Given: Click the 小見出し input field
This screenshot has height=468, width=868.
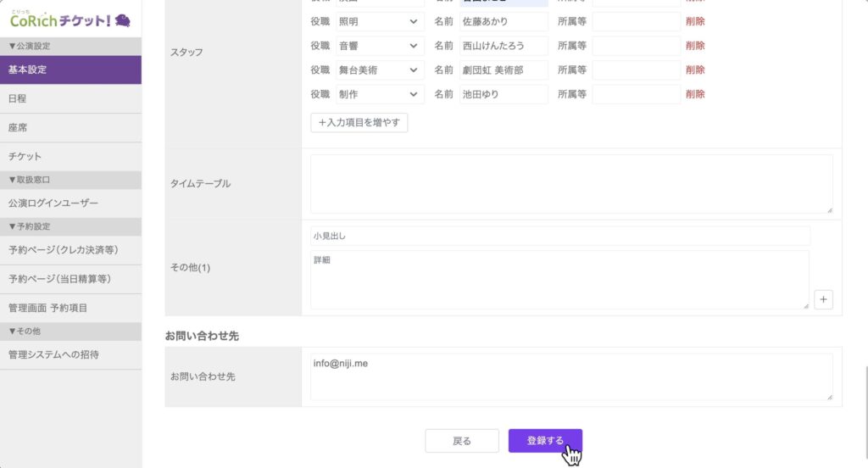Looking at the screenshot, I should point(559,236).
